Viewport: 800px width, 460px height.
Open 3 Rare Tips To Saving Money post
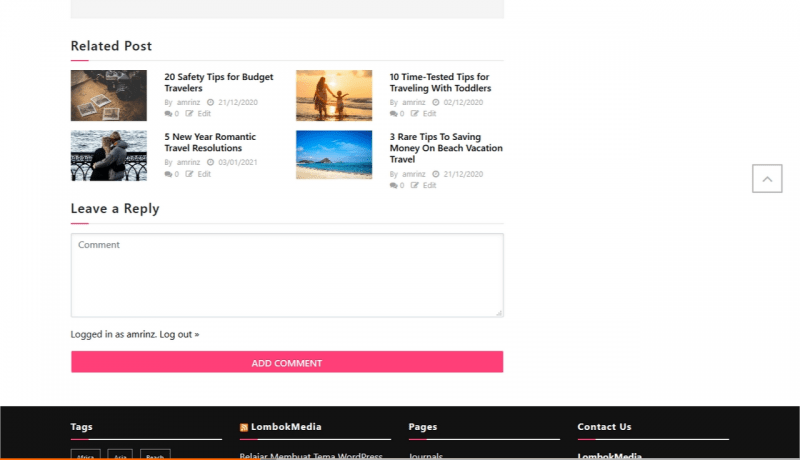point(446,148)
